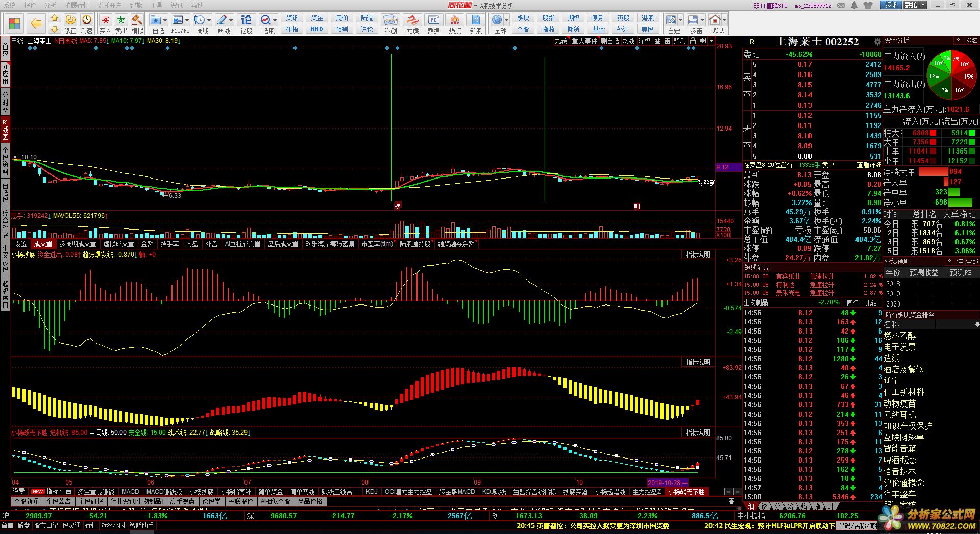Click the 港股 button
The image size is (980, 534).
point(648,18)
